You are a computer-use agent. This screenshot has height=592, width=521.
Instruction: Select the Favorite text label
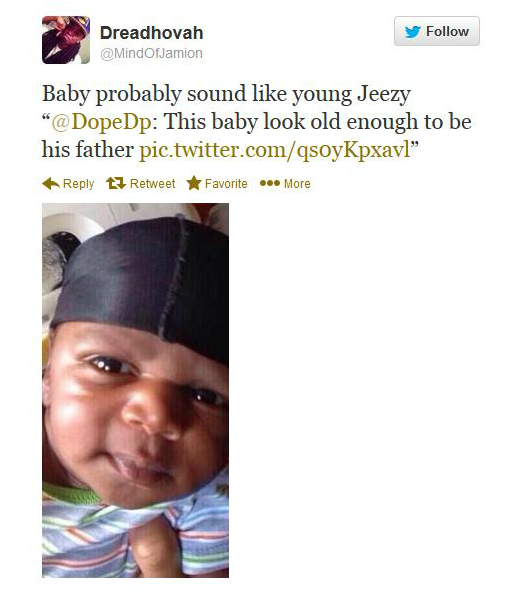pos(226,184)
